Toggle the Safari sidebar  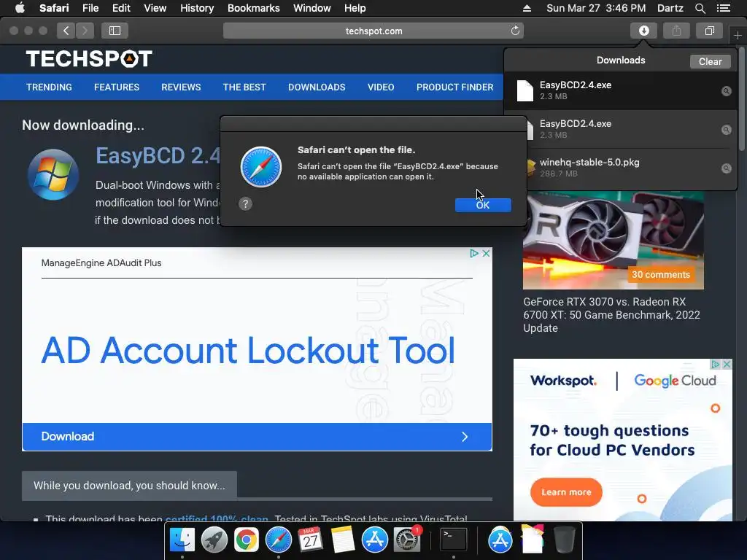click(x=115, y=31)
